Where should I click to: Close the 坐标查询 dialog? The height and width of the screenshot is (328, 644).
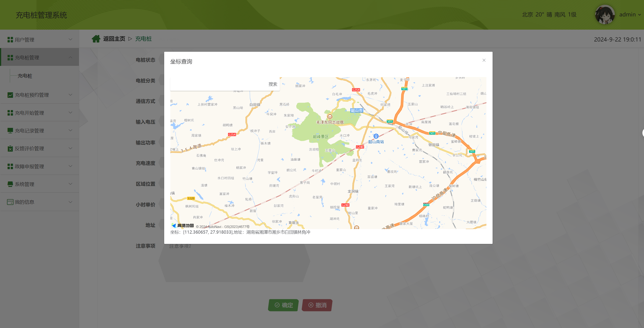click(x=484, y=60)
